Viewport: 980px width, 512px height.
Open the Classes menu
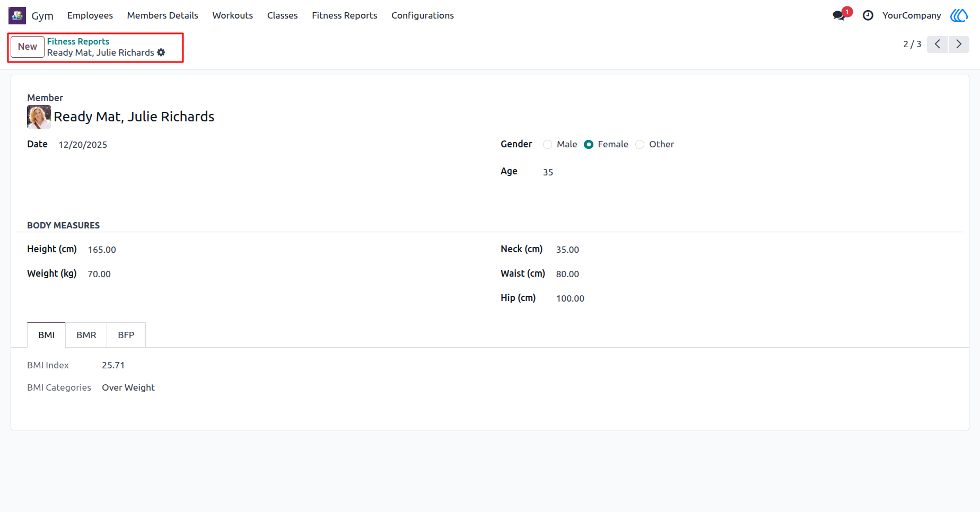(x=283, y=15)
